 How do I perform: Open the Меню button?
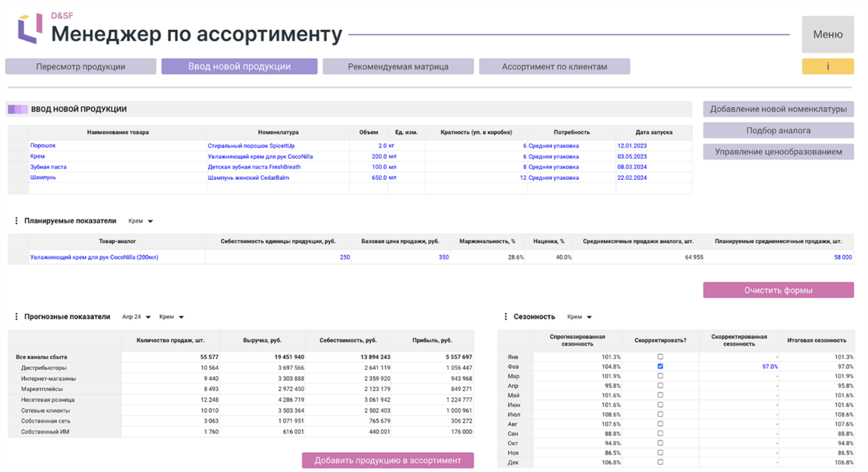click(x=827, y=34)
